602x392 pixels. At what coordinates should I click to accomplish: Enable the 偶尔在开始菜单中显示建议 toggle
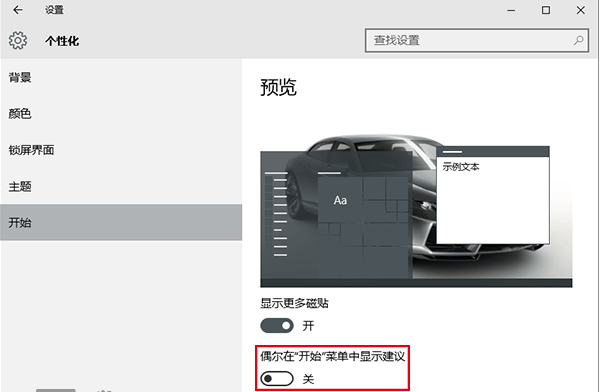pyautogui.click(x=277, y=379)
